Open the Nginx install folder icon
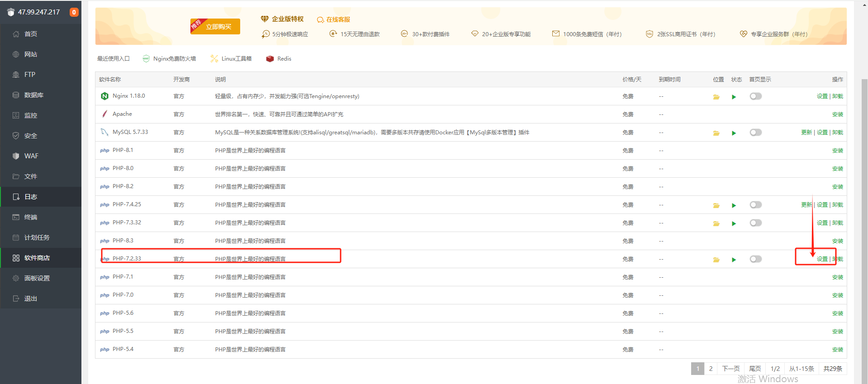 tap(716, 97)
